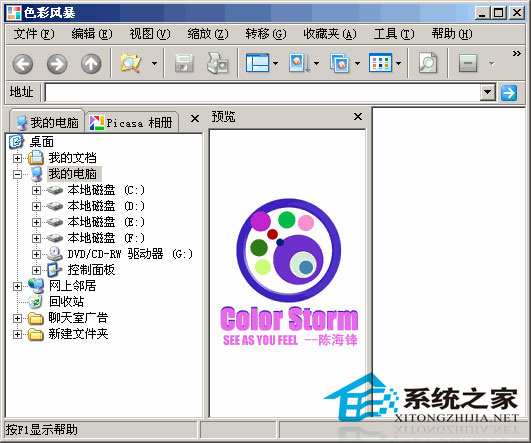Switch to the 我的电脑 tab

tap(47, 121)
